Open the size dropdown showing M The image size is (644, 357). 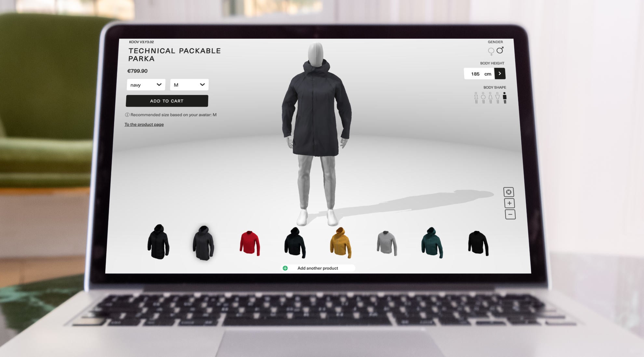click(x=189, y=84)
